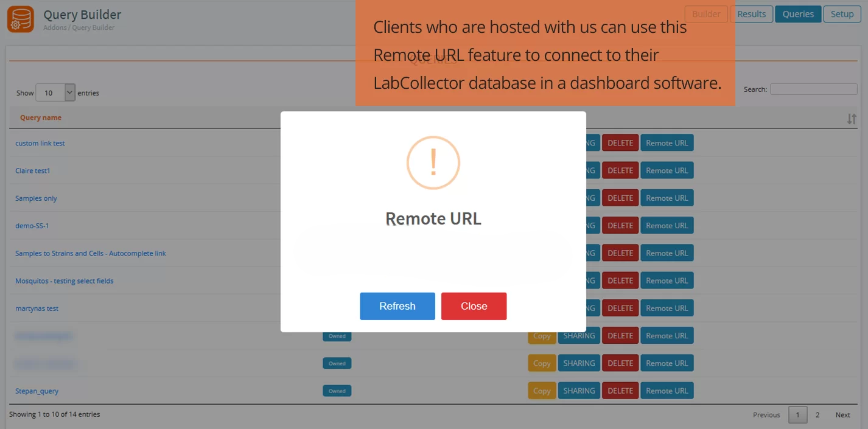Open the Samples only query
This screenshot has height=429, width=868.
(36, 198)
